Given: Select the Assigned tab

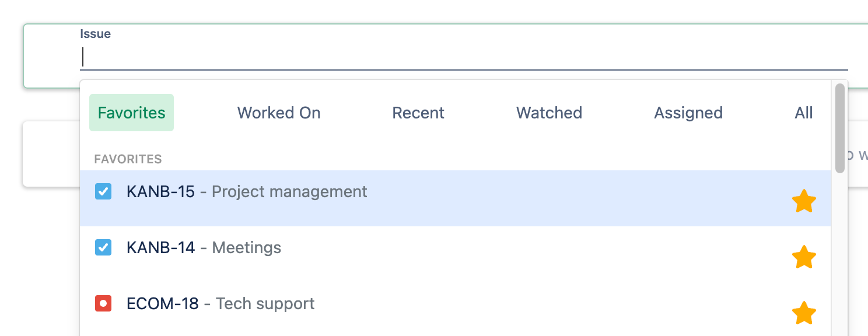Looking at the screenshot, I should click(688, 113).
